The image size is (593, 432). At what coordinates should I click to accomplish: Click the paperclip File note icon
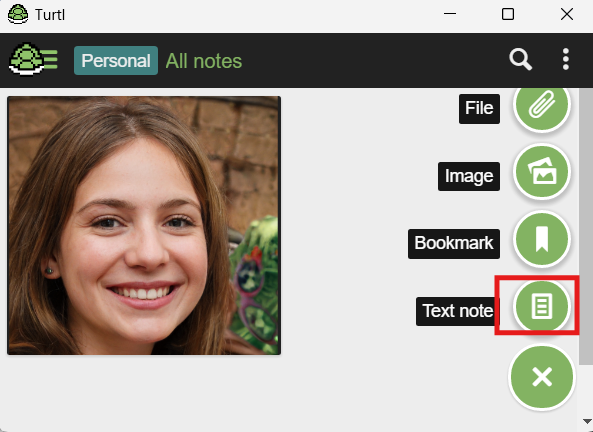(x=542, y=104)
